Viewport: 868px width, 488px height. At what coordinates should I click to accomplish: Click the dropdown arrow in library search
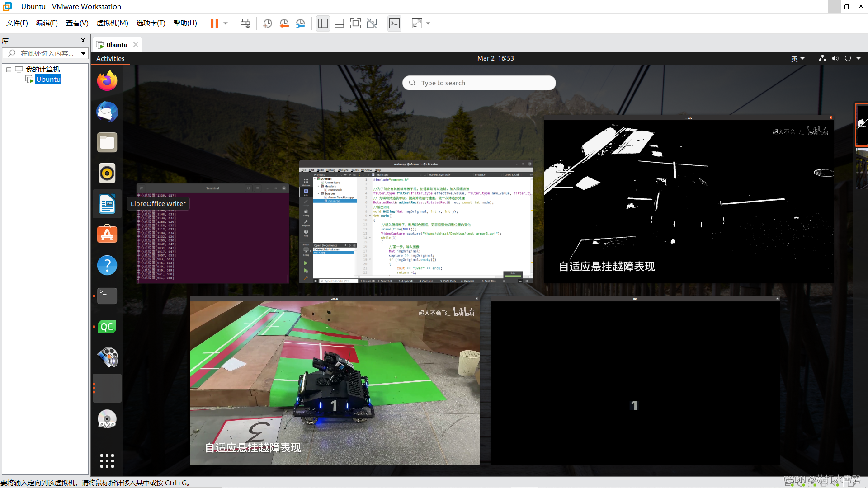(x=83, y=53)
